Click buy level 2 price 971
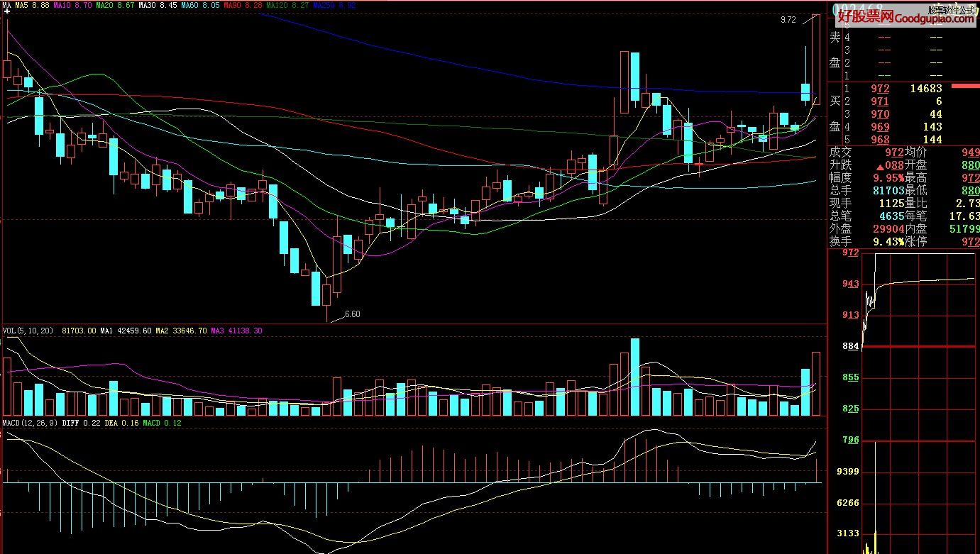Image resolution: width=980 pixels, height=554 pixels. [881, 101]
